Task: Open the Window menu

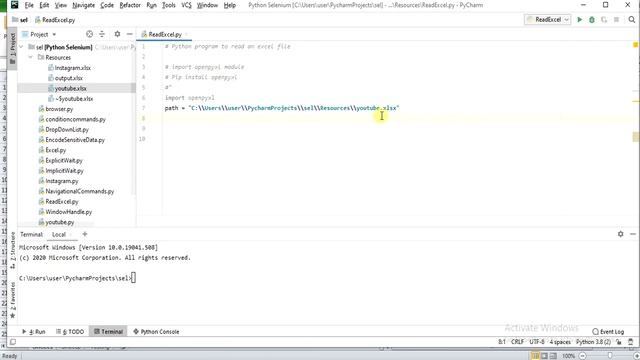Action: click(x=207, y=5)
